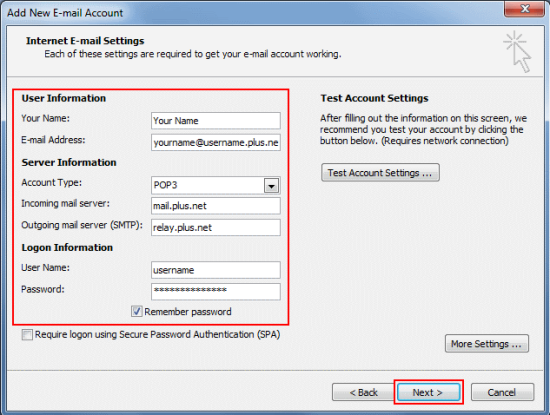Click the Password input field
The width and height of the screenshot is (550, 415).
216,292
